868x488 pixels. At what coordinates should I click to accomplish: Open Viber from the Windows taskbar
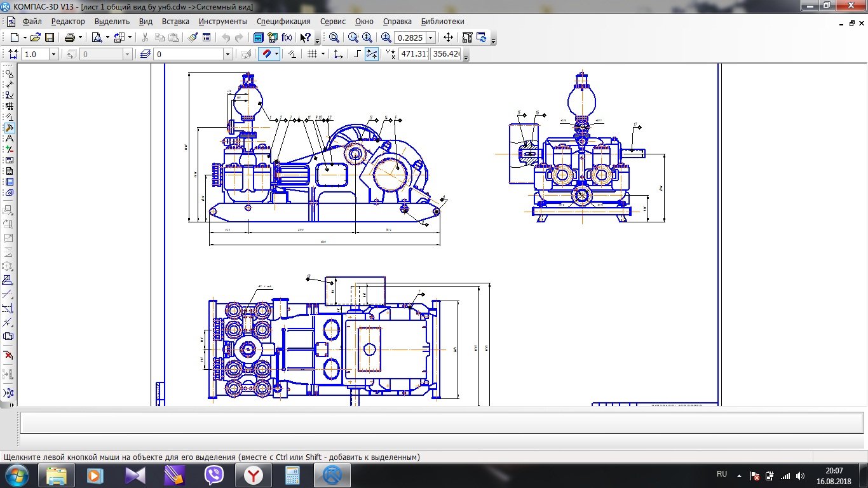pyautogui.click(x=214, y=475)
